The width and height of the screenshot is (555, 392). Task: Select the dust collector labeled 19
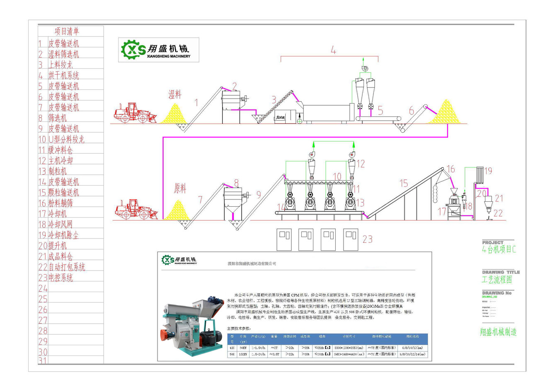click(479, 175)
